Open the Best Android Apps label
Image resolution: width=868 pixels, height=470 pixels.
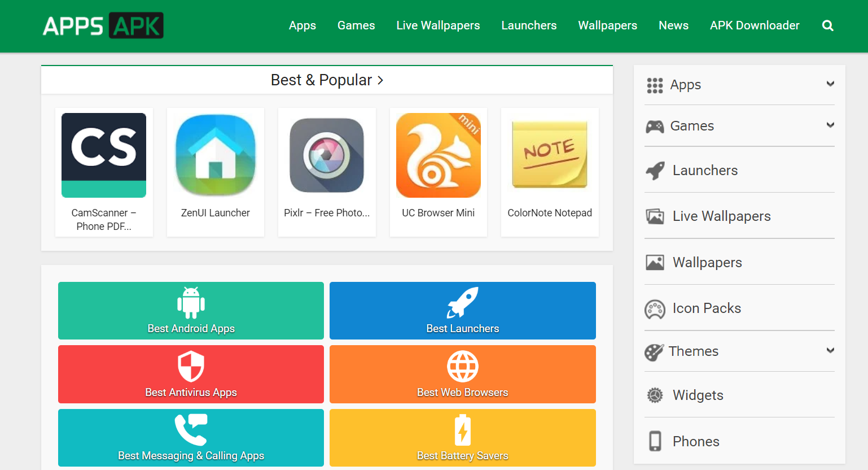(191, 329)
